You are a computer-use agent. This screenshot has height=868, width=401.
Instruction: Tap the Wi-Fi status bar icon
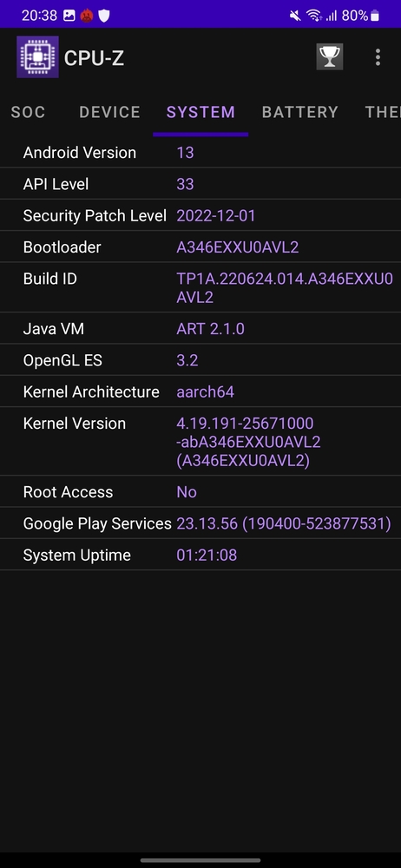(314, 16)
